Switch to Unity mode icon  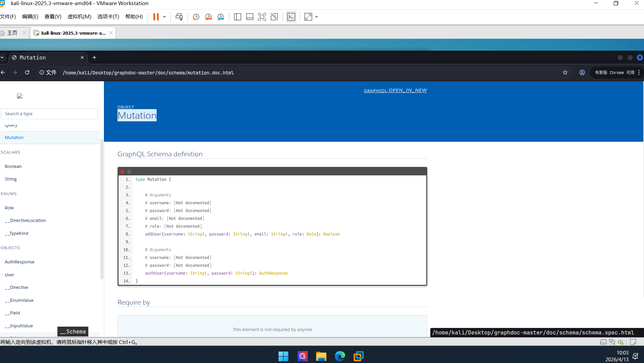[274, 17]
